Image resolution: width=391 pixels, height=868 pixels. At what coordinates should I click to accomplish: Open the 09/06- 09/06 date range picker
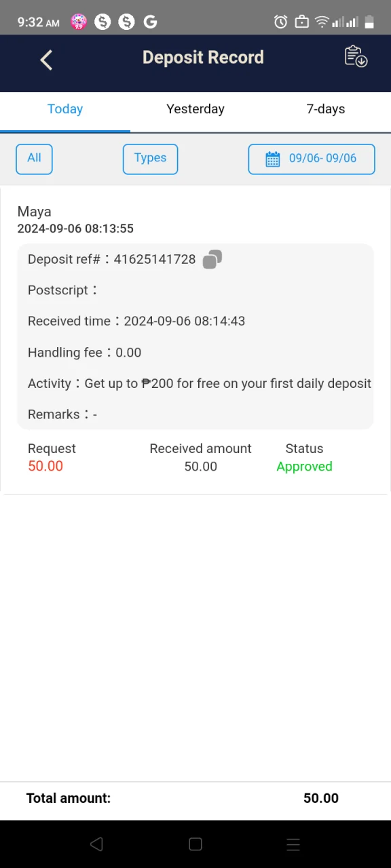[312, 159]
